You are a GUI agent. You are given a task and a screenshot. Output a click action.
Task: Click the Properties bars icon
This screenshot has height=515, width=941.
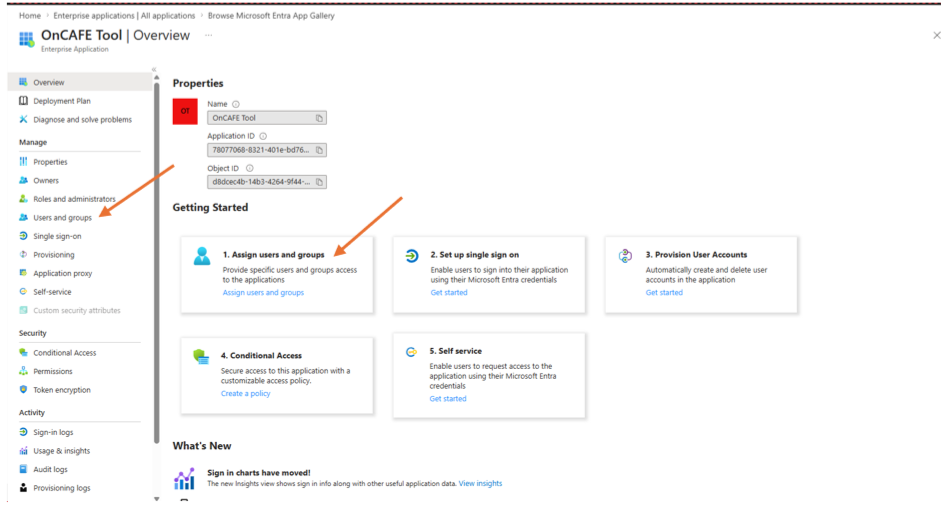[23, 161]
